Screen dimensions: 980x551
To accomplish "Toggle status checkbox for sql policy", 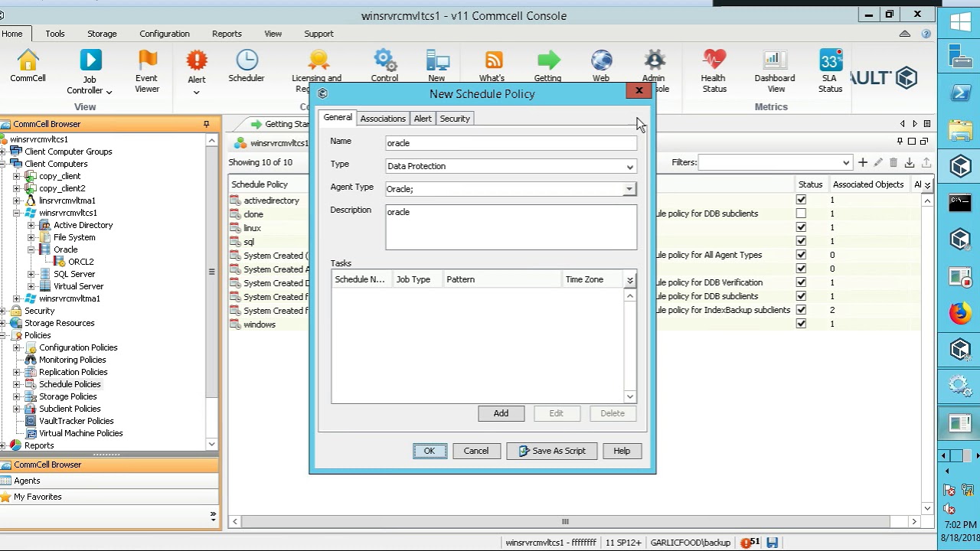I will [801, 241].
